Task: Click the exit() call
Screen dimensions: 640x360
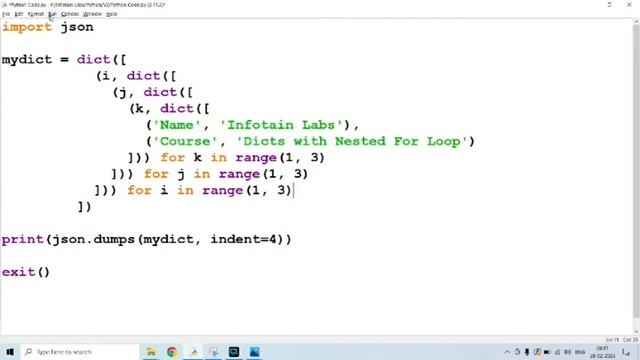Action: 26,272
